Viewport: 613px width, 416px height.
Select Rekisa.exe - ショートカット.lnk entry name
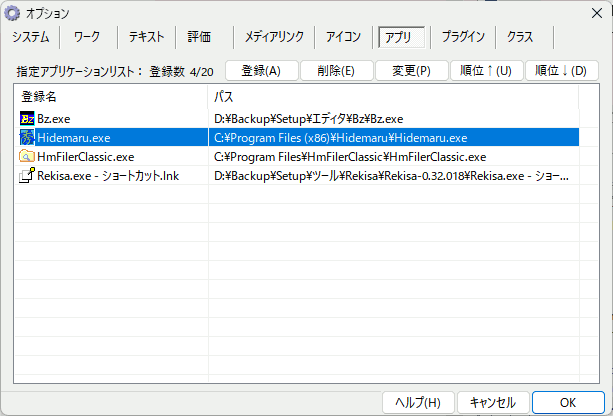[108, 176]
